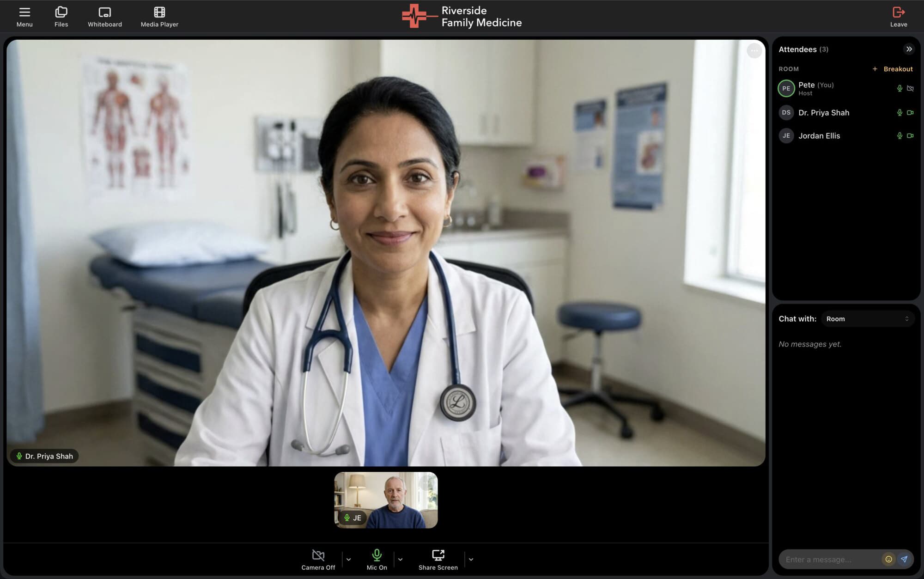Send the chat message
This screenshot has width=924, height=579.
(904, 559)
